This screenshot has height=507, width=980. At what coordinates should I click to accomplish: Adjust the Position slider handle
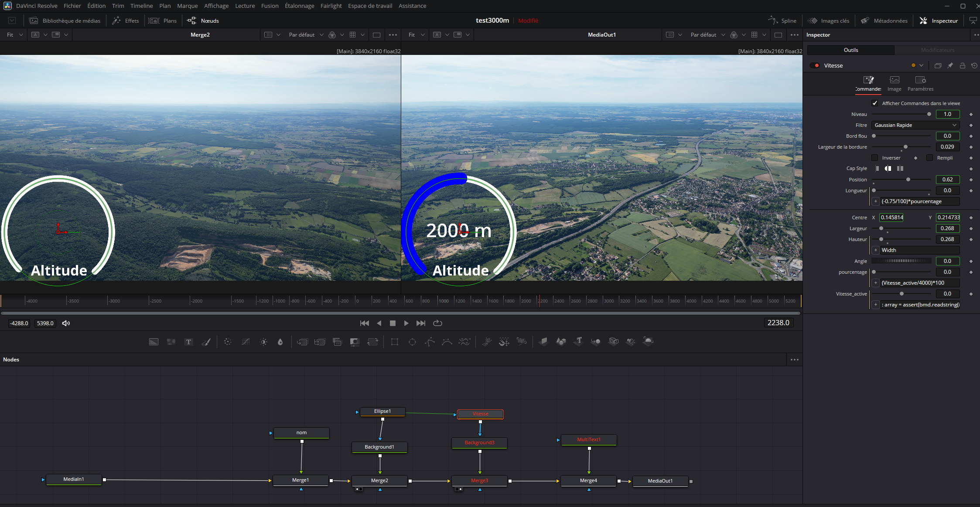(908, 180)
